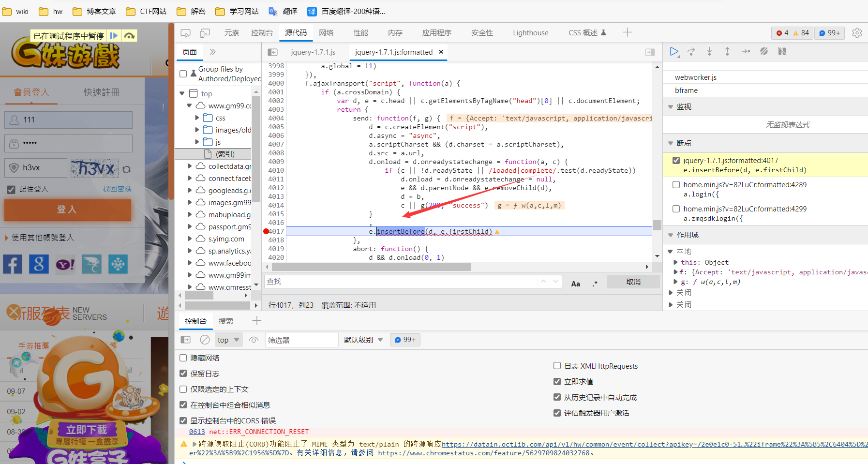Viewport: 868px width, 464px height.
Task: Collapse the 监视 section
Action: coord(671,107)
